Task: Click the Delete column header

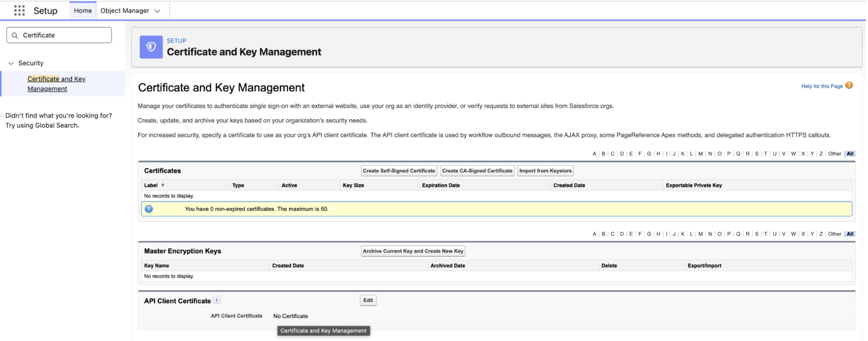Action: [609, 265]
